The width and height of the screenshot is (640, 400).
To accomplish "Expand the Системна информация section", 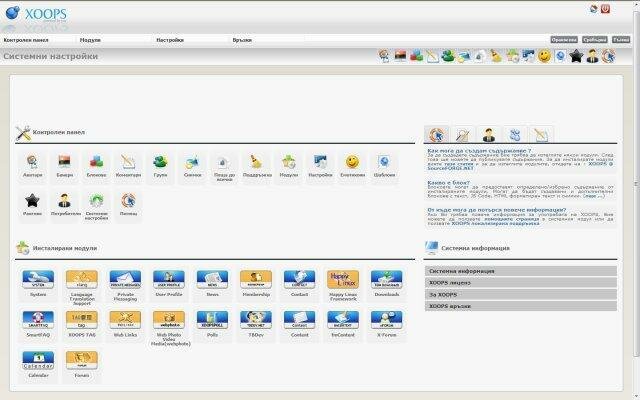I will click(518, 270).
